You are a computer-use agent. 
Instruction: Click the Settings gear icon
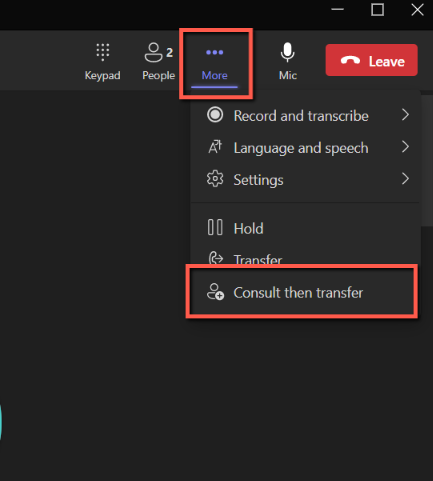click(215, 179)
